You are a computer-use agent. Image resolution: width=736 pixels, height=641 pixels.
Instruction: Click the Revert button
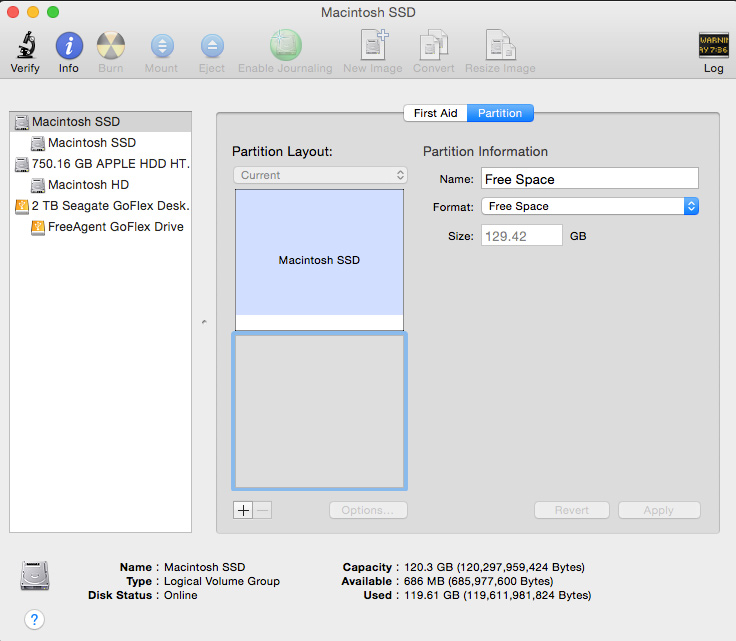tap(572, 510)
